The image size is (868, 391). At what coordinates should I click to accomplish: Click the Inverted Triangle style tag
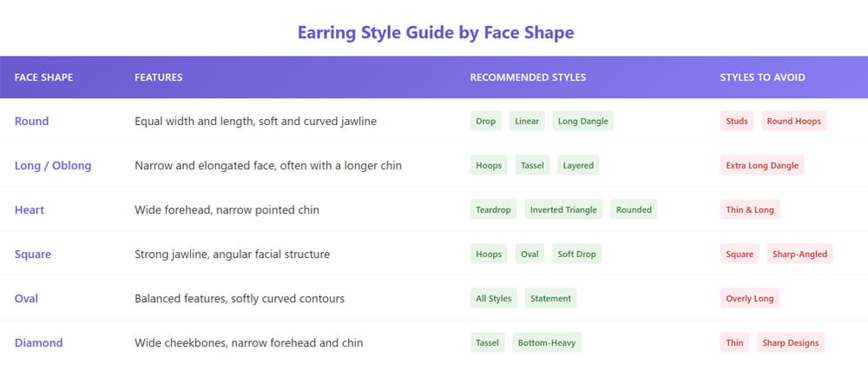(563, 209)
